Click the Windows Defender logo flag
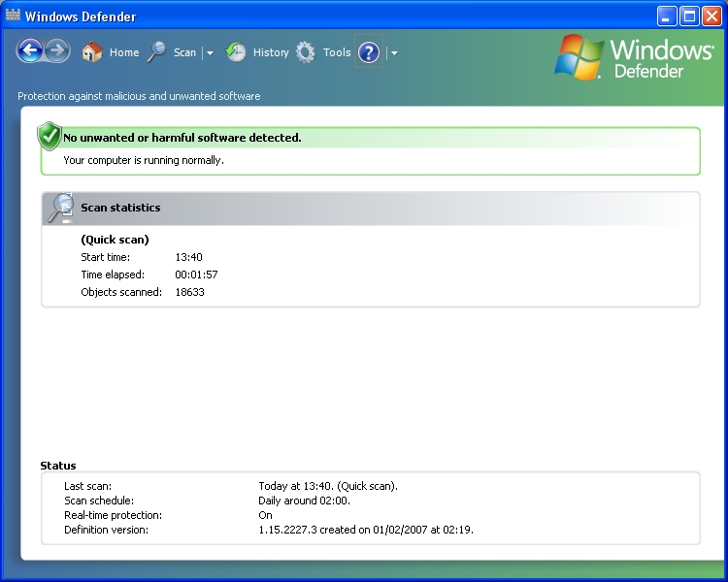Screen dimensions: 728x582 click(579, 57)
